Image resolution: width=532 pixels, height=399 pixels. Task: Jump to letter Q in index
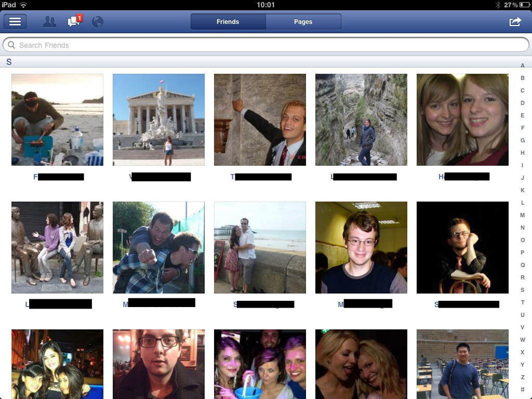(x=523, y=265)
